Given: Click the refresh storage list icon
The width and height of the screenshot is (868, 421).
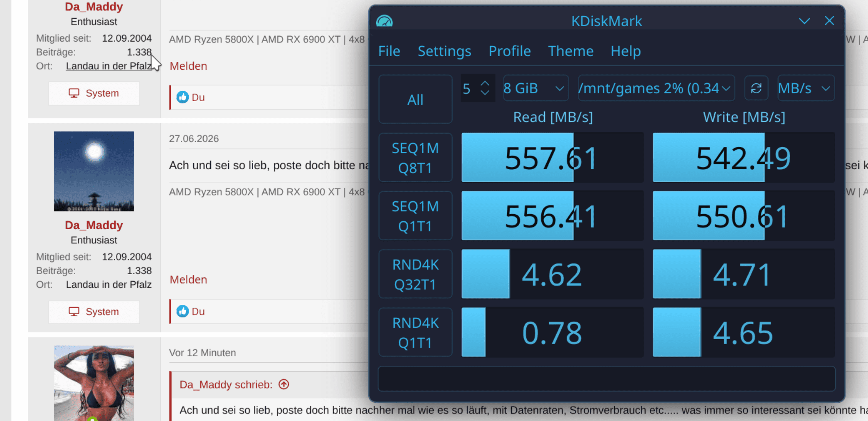Looking at the screenshot, I should pyautogui.click(x=756, y=88).
